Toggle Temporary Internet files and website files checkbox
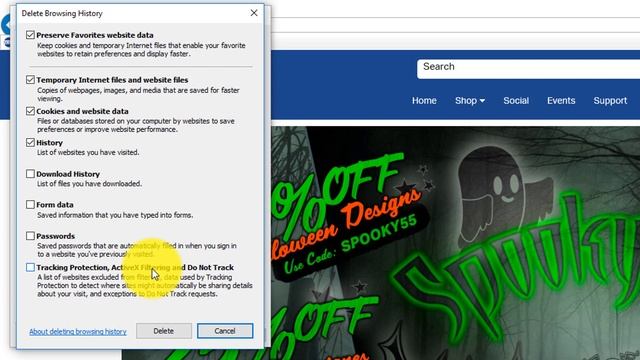Screen dimensions: 640x360 (30, 80)
